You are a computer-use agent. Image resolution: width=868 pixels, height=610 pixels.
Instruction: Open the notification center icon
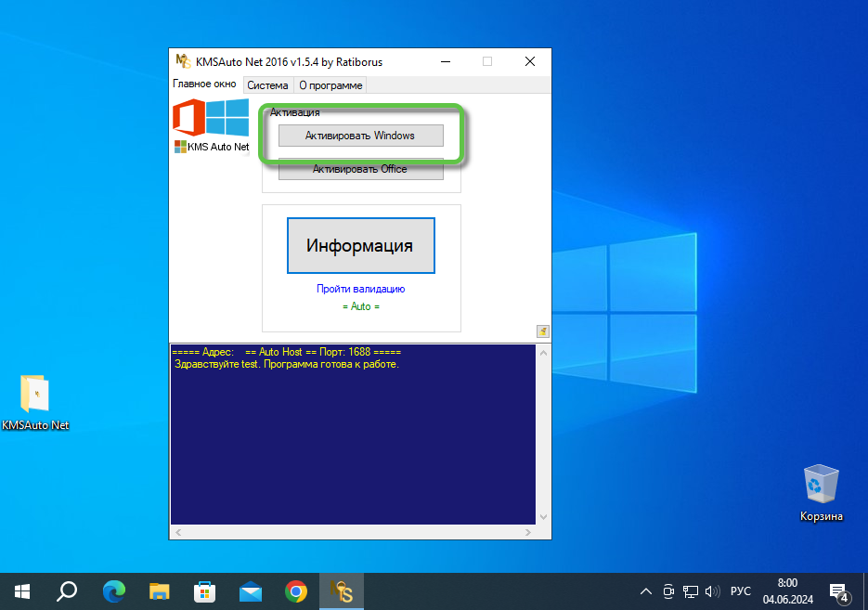coord(838,592)
